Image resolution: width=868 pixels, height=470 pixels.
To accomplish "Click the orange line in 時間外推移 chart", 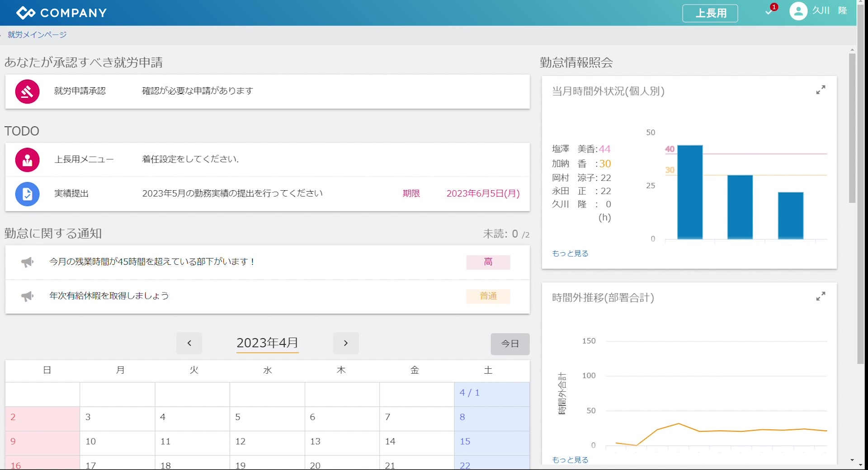I will (722, 431).
